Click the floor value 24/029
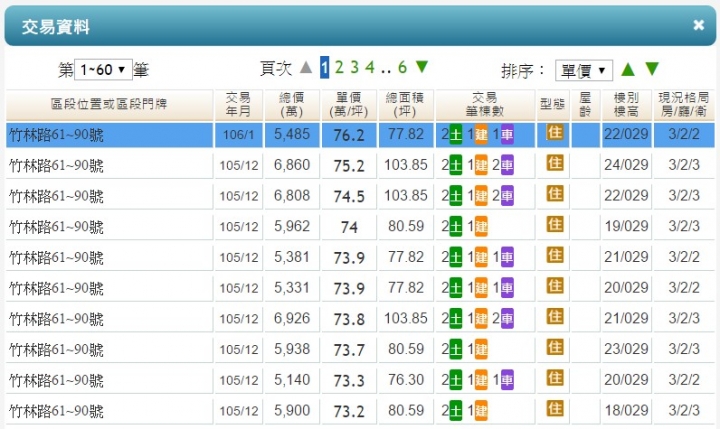Screen dimensions: 720x429 [626, 165]
